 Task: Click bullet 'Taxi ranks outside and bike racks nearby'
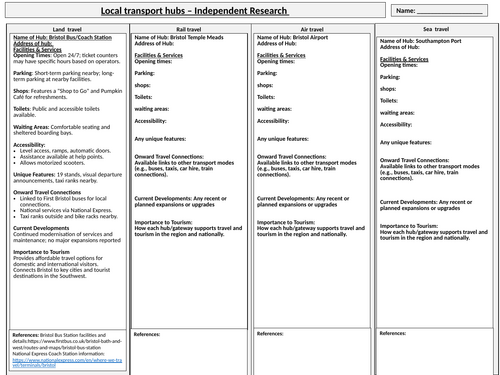click(69, 216)
